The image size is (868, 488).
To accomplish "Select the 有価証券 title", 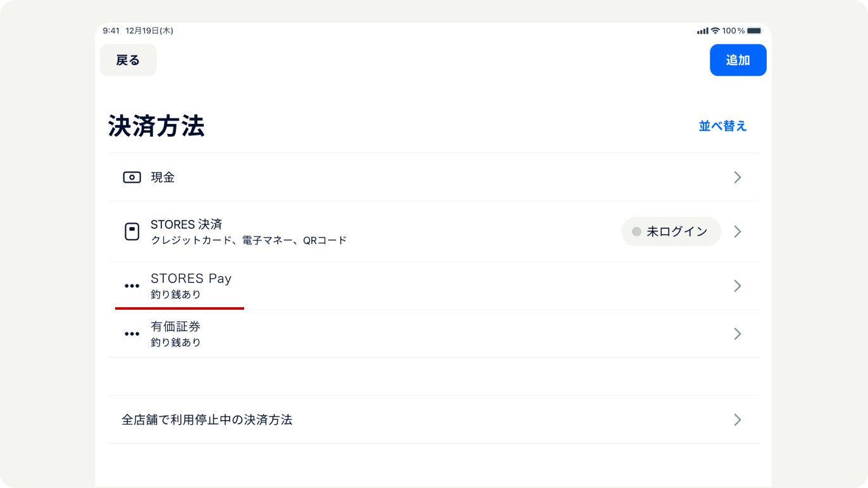I will tap(176, 327).
